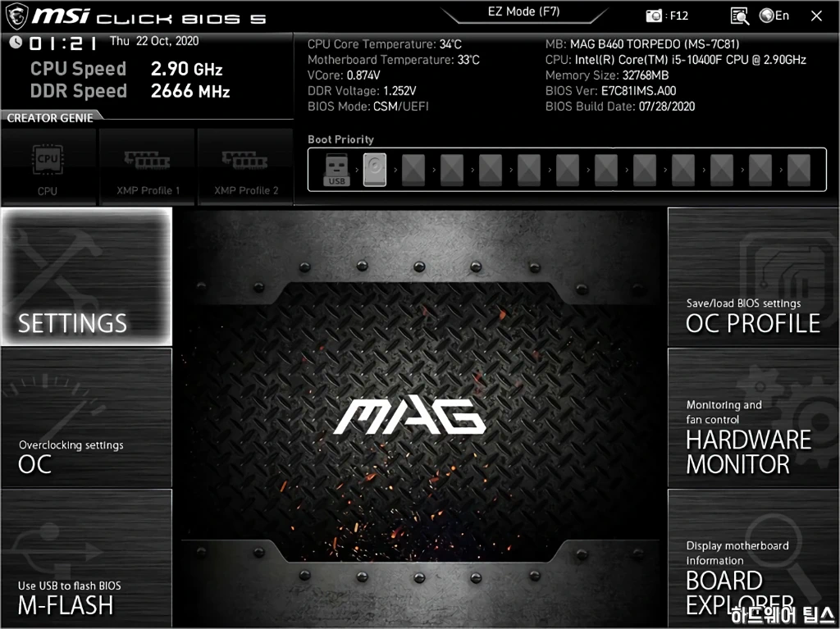This screenshot has height=629, width=840.
Task: Click the CPU i5-10400F info line
Action: pyautogui.click(x=676, y=60)
